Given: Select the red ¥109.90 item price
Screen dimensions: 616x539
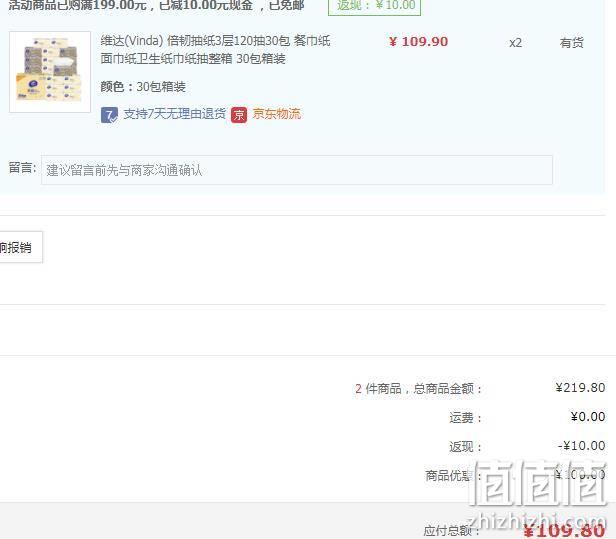Looking at the screenshot, I should (418, 42).
